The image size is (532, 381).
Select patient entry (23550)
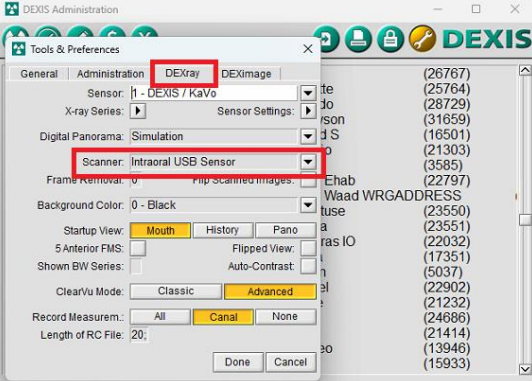coord(446,211)
